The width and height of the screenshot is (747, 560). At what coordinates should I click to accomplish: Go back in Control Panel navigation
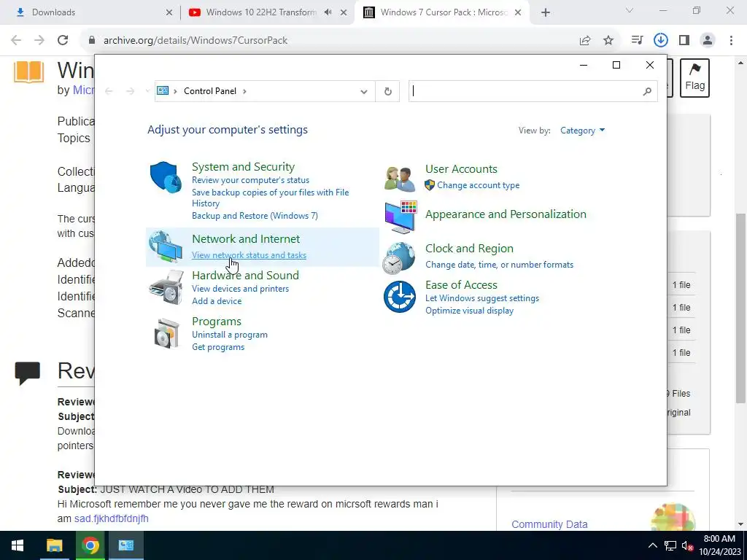109,91
